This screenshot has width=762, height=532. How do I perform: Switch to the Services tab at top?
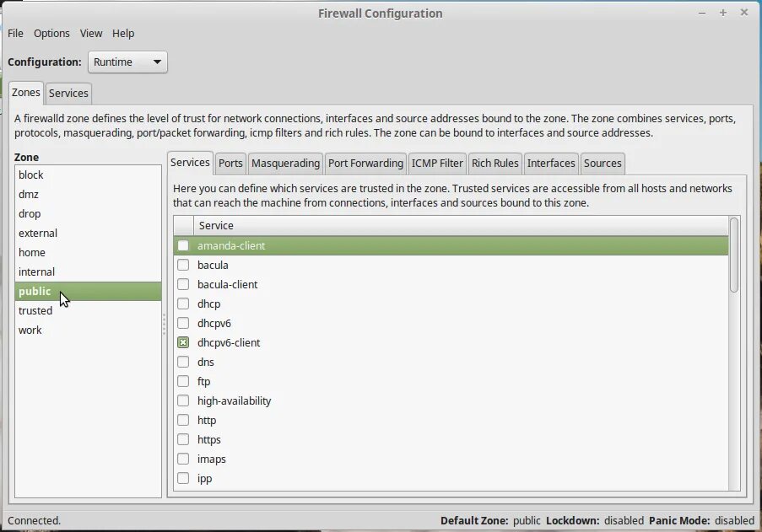(x=68, y=93)
